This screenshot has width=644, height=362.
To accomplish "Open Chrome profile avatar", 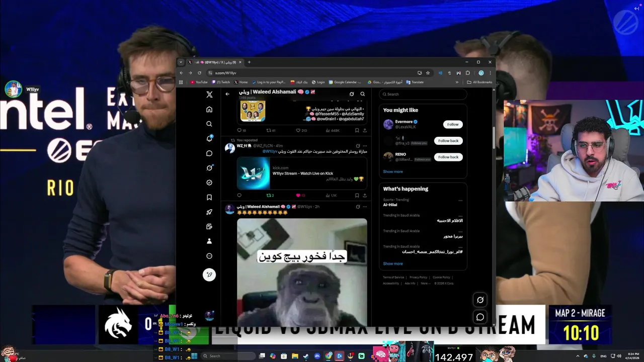I will [481, 73].
